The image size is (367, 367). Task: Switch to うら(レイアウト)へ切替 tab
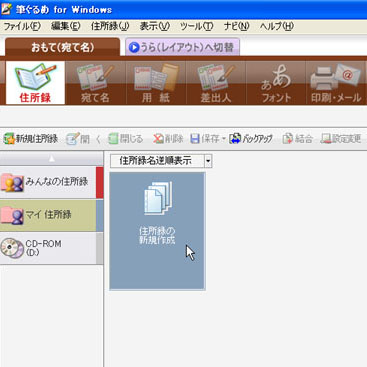click(182, 47)
